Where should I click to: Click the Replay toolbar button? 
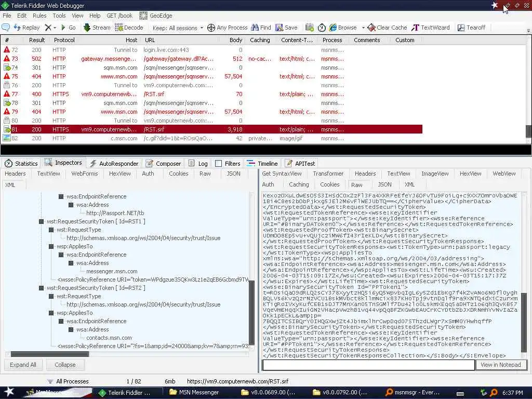[x=27, y=28]
